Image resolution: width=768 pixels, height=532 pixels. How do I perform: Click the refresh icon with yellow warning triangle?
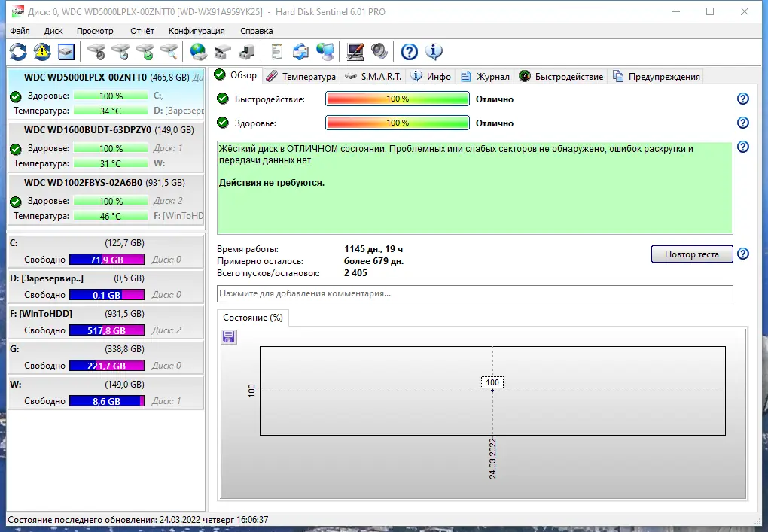click(42, 51)
